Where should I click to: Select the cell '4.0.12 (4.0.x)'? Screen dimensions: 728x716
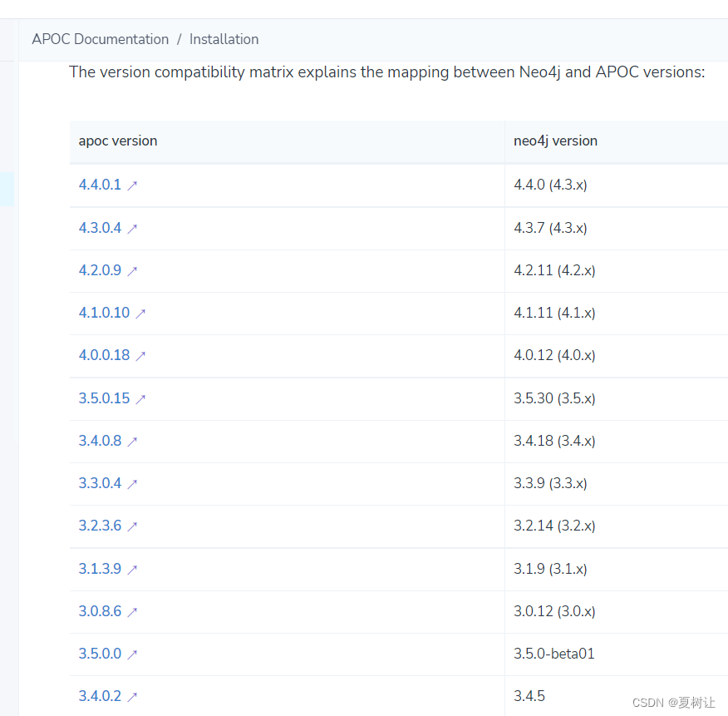pyautogui.click(x=617, y=355)
